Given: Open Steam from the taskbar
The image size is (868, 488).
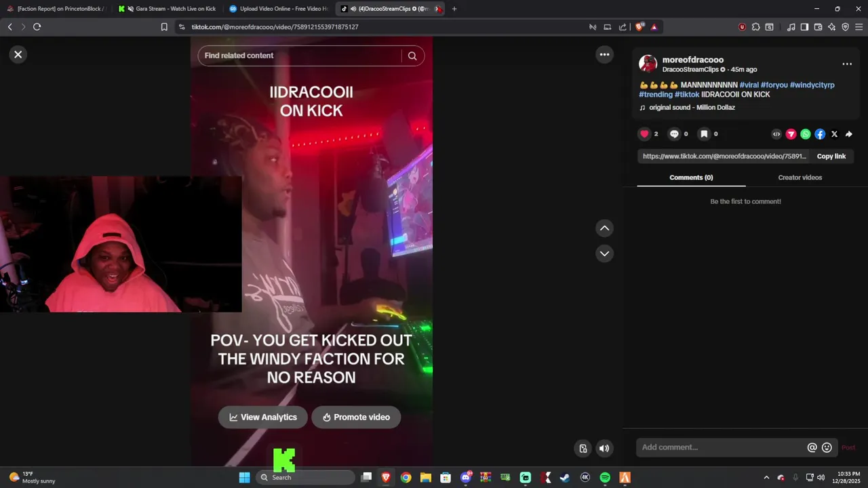Looking at the screenshot, I should [x=564, y=477].
